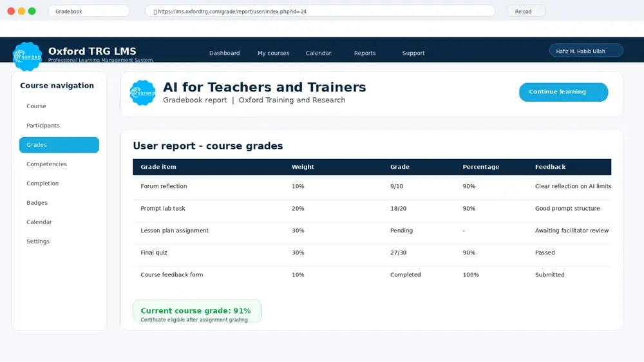Screen dimensions: 644x362
Task: Click the Final quiz grade item
Action: pos(154,252)
